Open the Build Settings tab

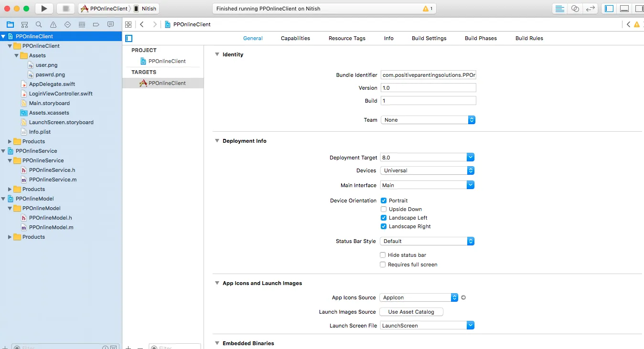(429, 38)
